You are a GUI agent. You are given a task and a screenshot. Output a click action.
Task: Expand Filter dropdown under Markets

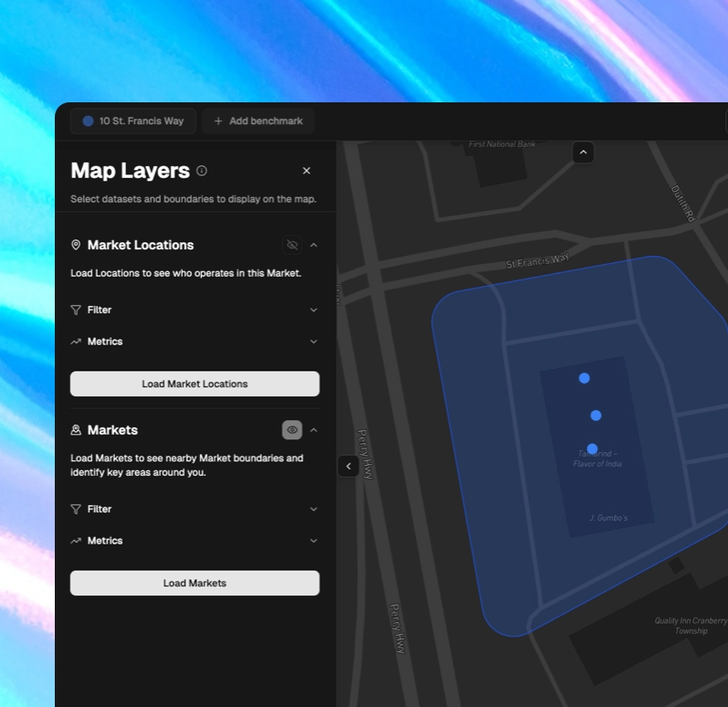pos(313,509)
